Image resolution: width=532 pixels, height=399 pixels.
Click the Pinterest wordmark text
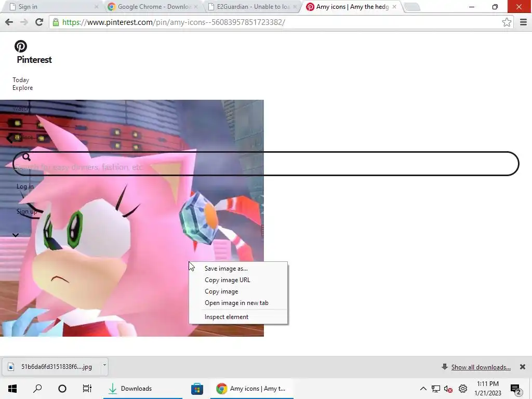(x=34, y=60)
